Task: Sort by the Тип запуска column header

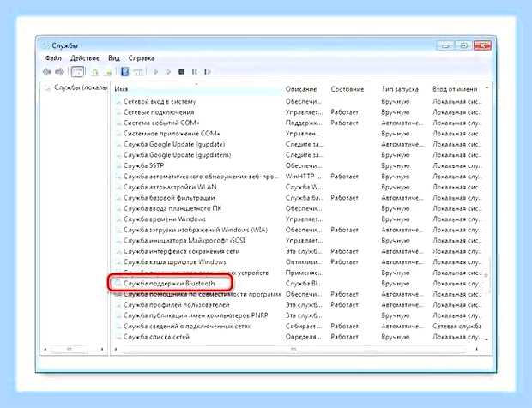Action: click(400, 89)
